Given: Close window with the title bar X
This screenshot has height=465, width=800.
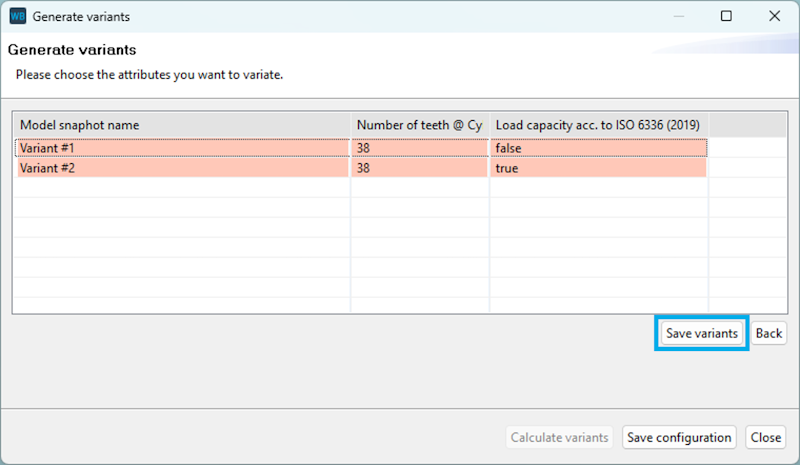Looking at the screenshot, I should click(x=774, y=16).
